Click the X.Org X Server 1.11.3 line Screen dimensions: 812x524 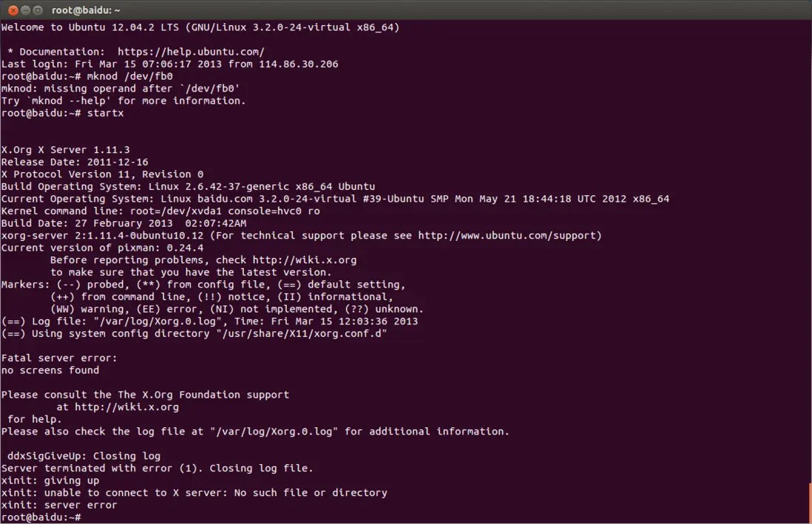click(67, 149)
